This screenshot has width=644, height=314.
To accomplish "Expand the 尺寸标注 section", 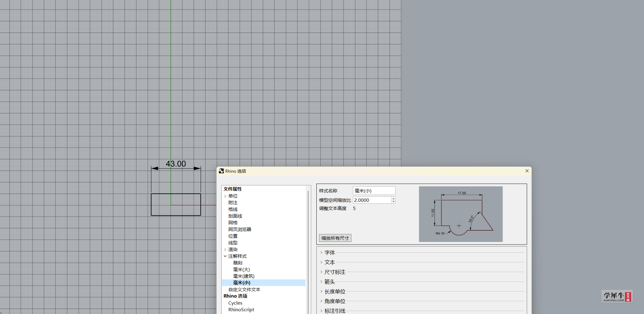I will (x=321, y=272).
